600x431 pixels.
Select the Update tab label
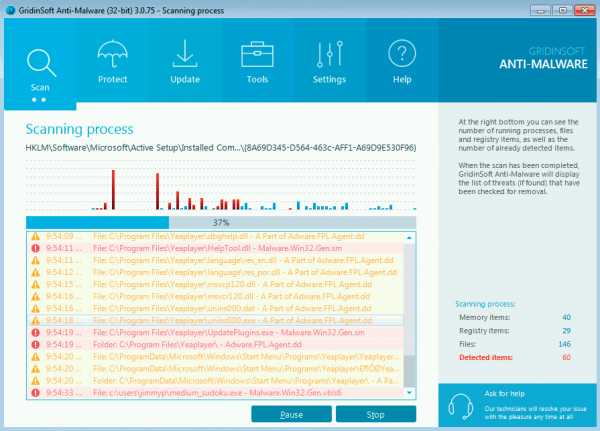185,79
